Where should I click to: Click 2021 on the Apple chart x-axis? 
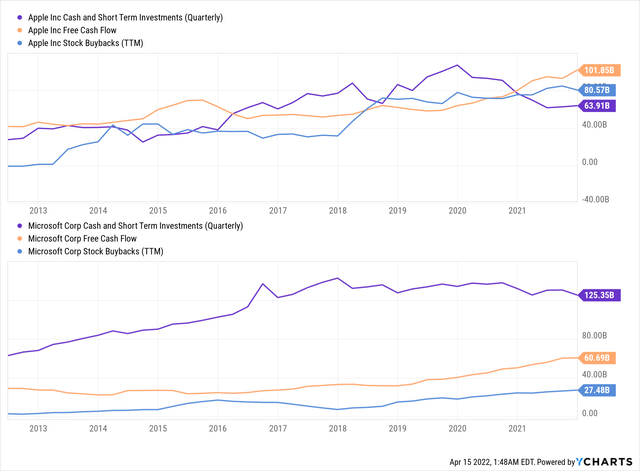(517, 211)
